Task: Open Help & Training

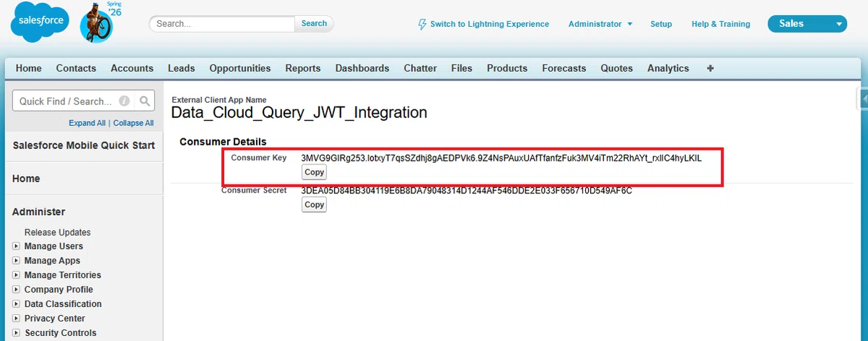Action: [x=720, y=24]
